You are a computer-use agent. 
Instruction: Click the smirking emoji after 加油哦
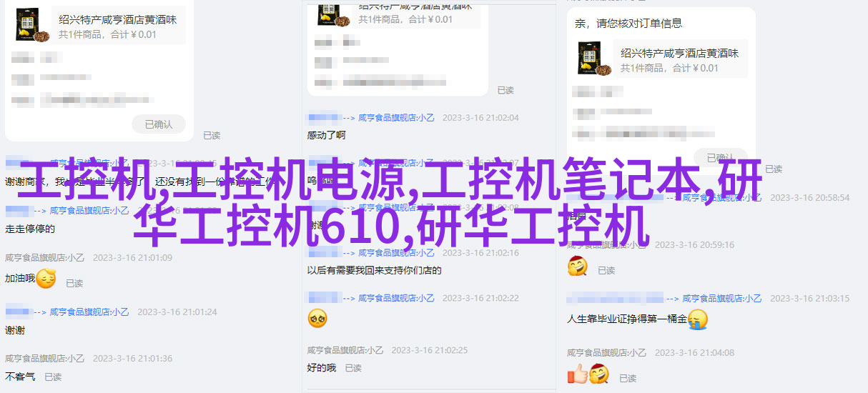[x=46, y=279]
